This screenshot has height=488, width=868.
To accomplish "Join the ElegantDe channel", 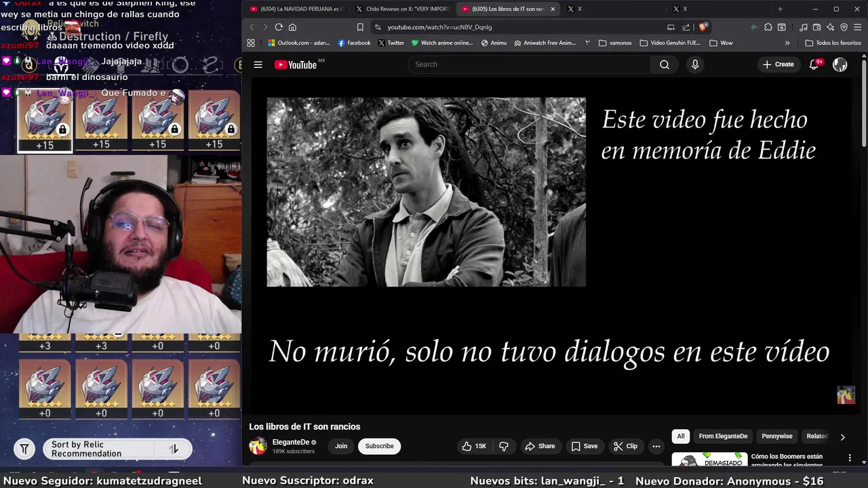I will (341, 446).
